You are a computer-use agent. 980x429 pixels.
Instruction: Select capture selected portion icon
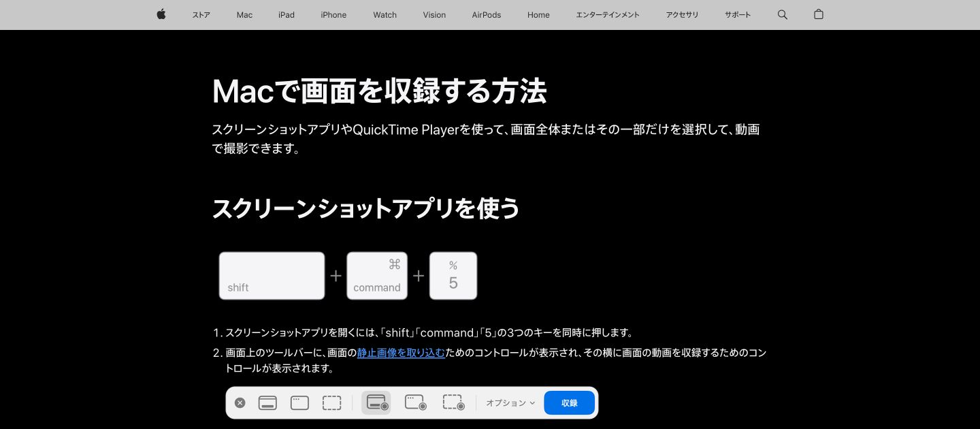pyautogui.click(x=331, y=403)
